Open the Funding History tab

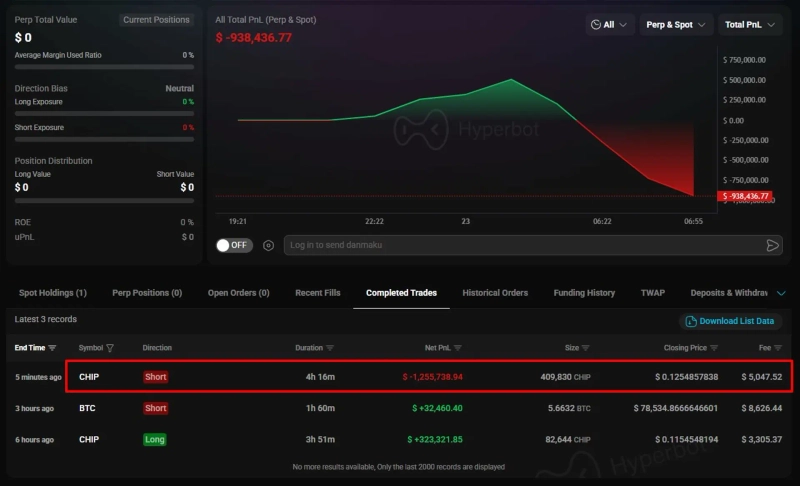click(584, 293)
